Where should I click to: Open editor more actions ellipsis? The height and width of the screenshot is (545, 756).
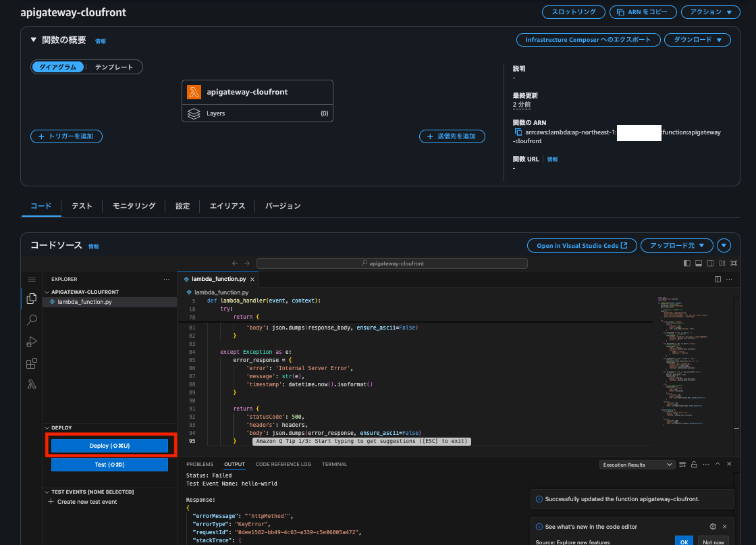(x=730, y=279)
